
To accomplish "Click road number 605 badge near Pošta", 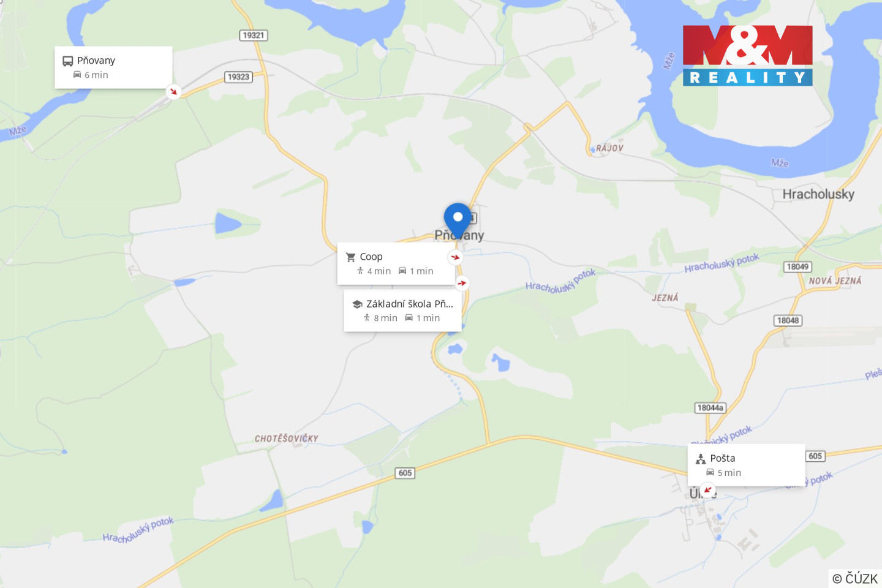I will (x=815, y=456).
